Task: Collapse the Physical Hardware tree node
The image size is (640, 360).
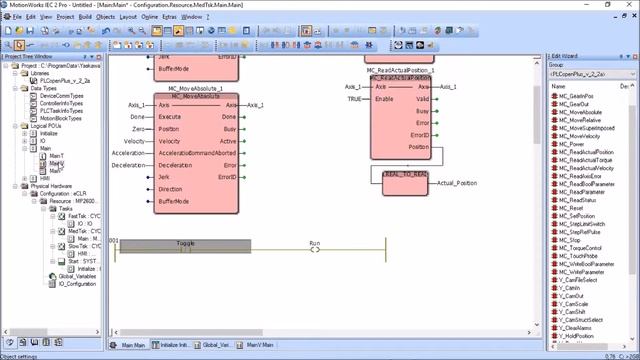Action: point(15,186)
